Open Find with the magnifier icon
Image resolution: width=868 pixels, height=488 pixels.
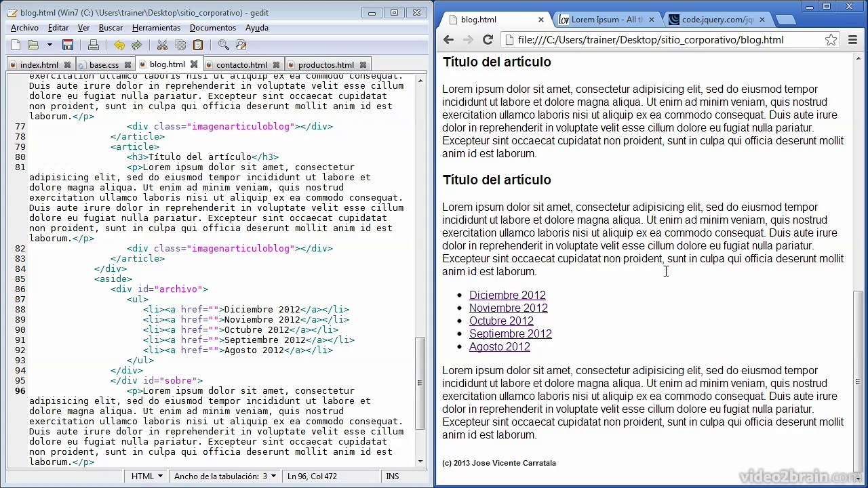pyautogui.click(x=223, y=45)
